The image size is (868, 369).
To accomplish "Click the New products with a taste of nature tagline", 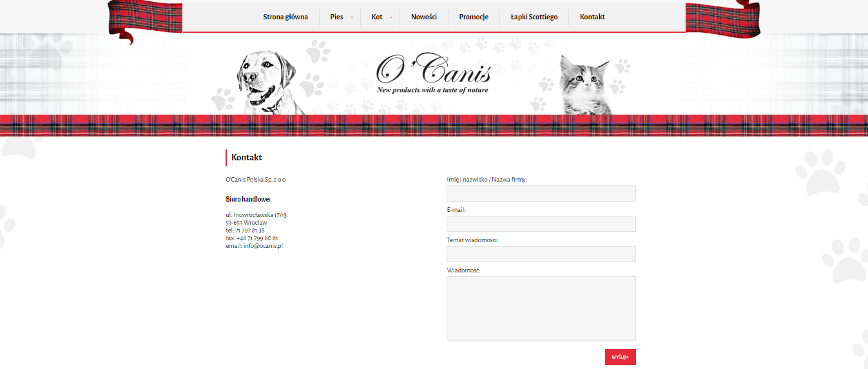I will coord(432,90).
